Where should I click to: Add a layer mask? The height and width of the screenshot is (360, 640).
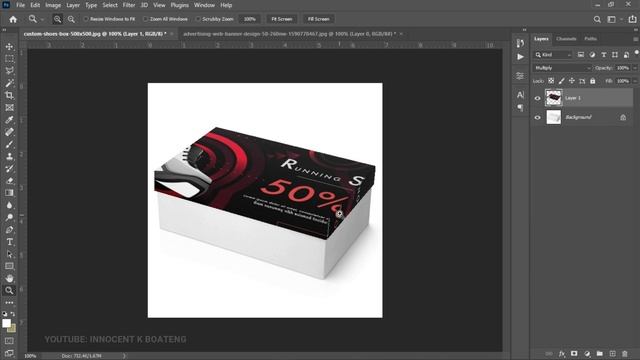click(x=574, y=353)
